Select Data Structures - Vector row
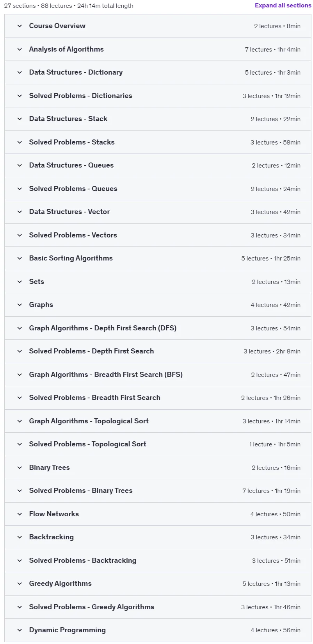Viewport: 313px width, 644px height. pos(158,212)
